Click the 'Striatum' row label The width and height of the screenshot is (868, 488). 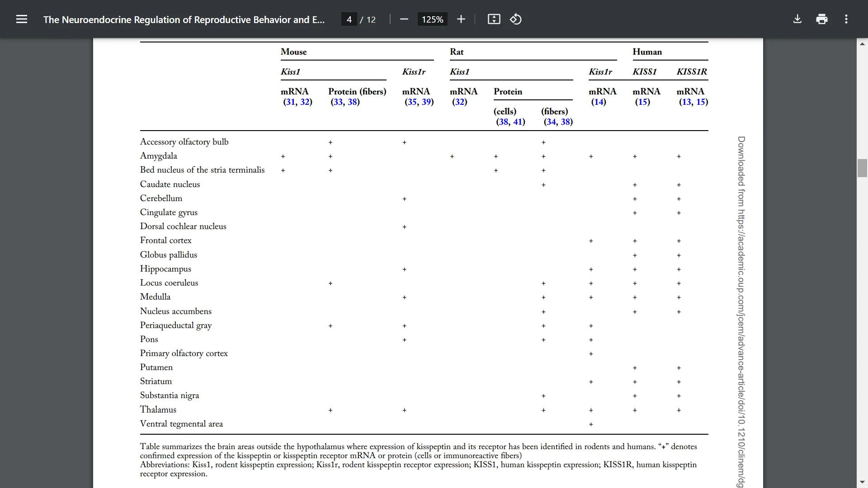[156, 381]
